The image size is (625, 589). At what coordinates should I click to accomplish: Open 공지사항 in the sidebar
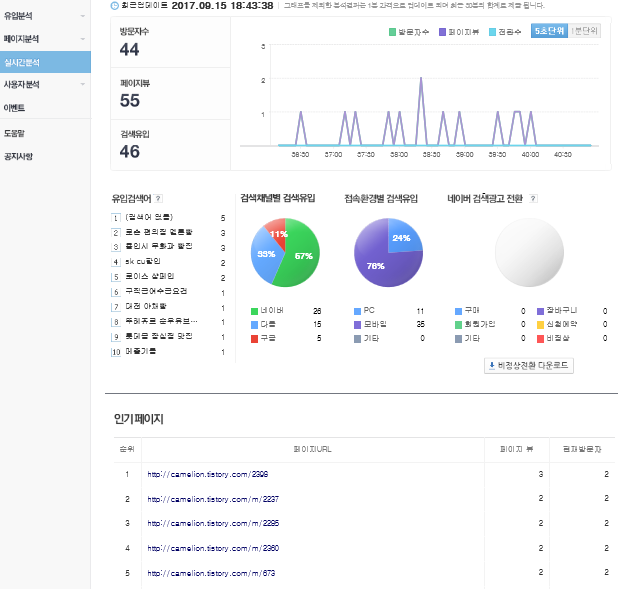pos(18,156)
